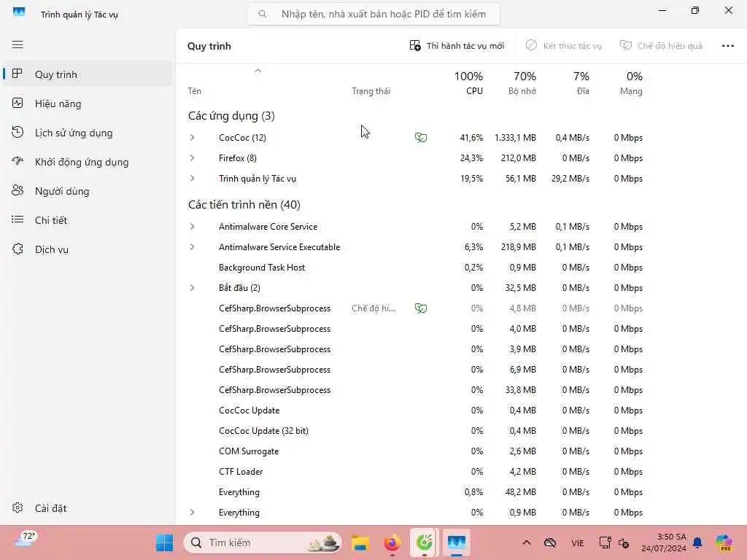Open File Explorer from the taskbar
This screenshot has height=560, width=747.
(360, 542)
